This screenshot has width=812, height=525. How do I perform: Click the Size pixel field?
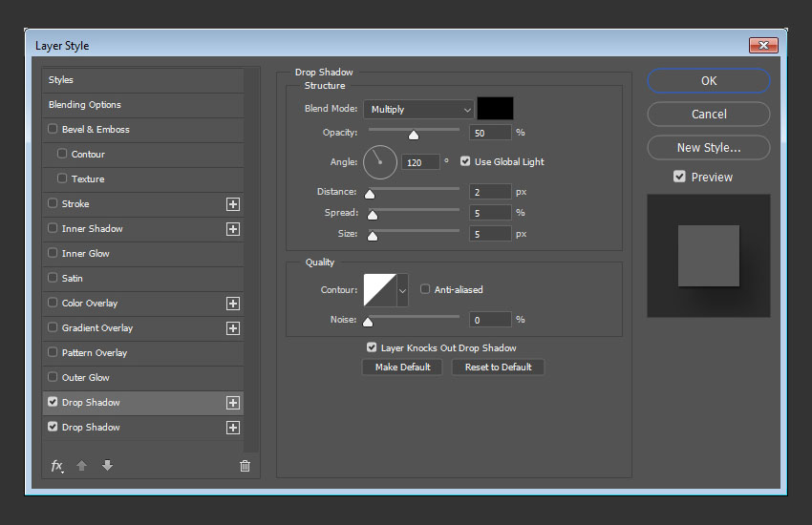pos(490,234)
